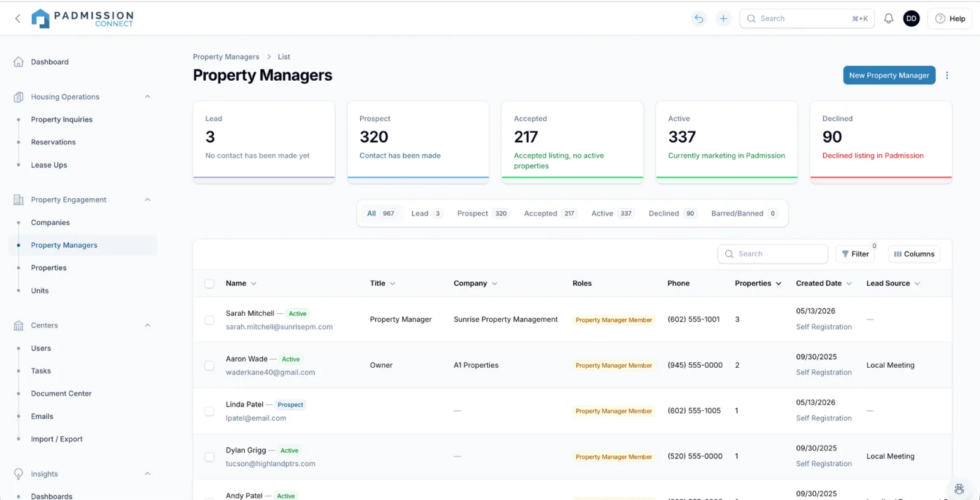980x500 pixels.
Task: Click Aaron Wade's name
Action: (246, 359)
